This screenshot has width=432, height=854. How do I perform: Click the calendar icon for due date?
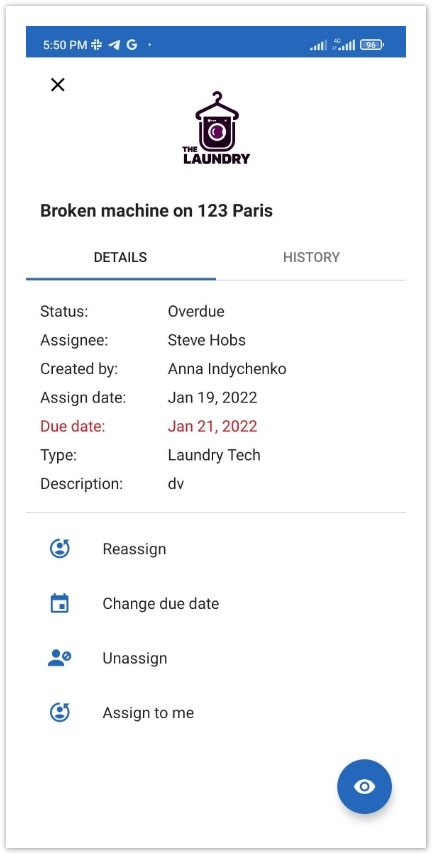click(59, 603)
